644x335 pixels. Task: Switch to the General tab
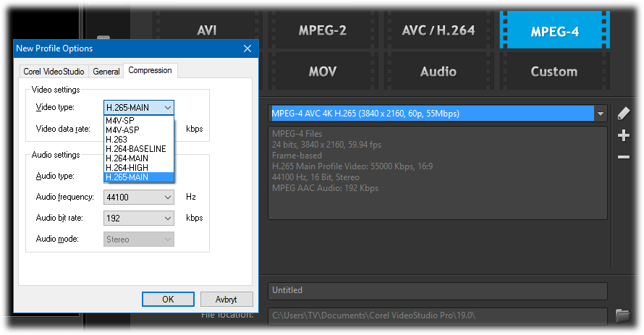106,71
